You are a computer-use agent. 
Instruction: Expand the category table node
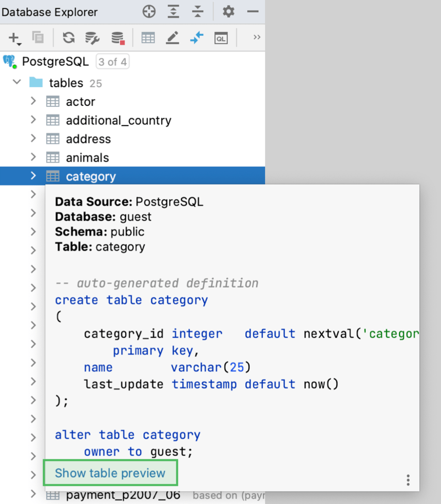(33, 176)
